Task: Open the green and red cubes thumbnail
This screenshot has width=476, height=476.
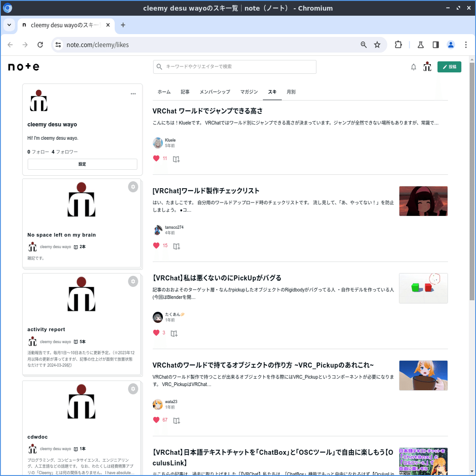Action: tap(423, 288)
